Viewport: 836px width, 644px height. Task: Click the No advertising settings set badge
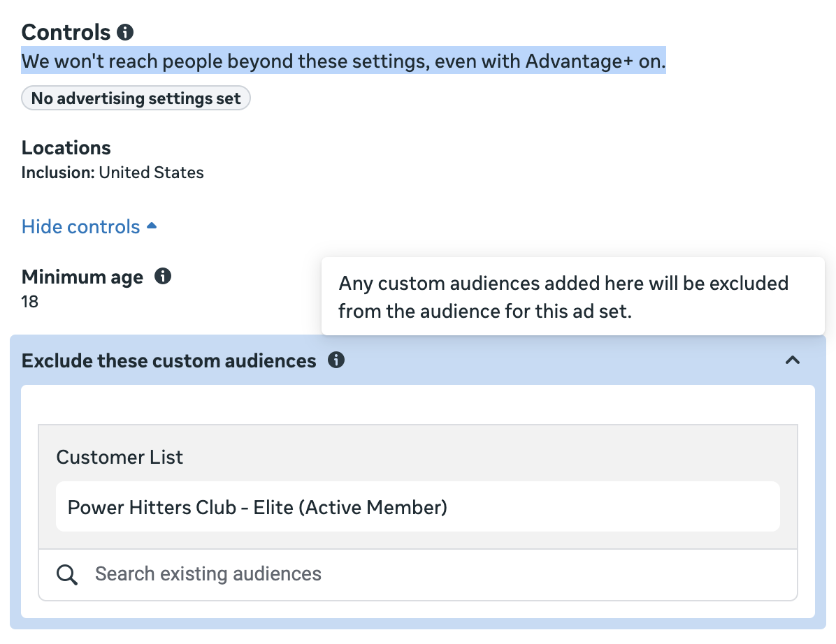click(136, 98)
